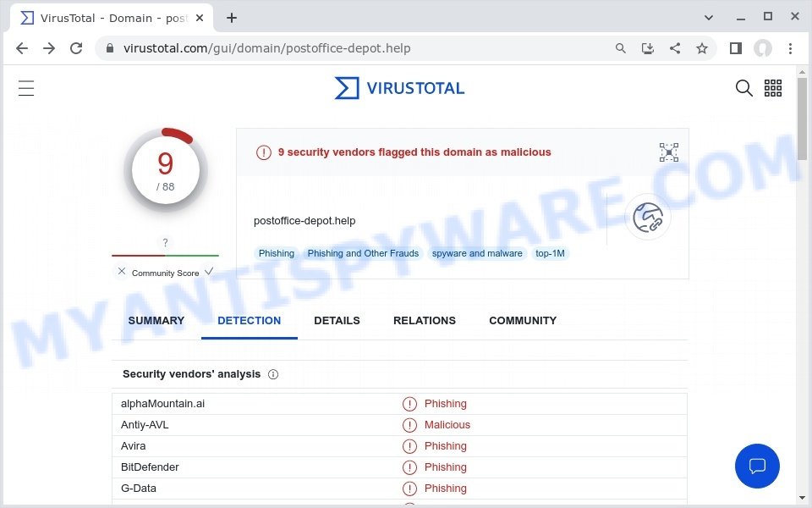Click the top-1M tag
The width and height of the screenshot is (812, 508).
pyautogui.click(x=550, y=253)
